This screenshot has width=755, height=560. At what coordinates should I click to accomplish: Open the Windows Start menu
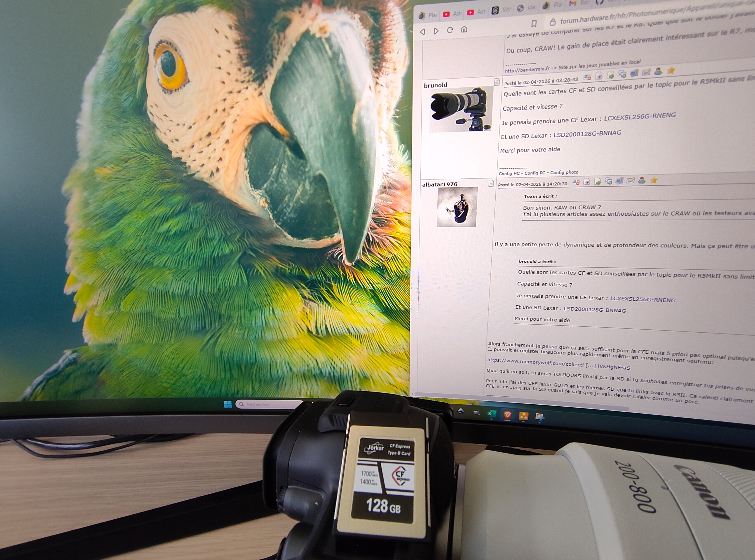tap(228, 404)
